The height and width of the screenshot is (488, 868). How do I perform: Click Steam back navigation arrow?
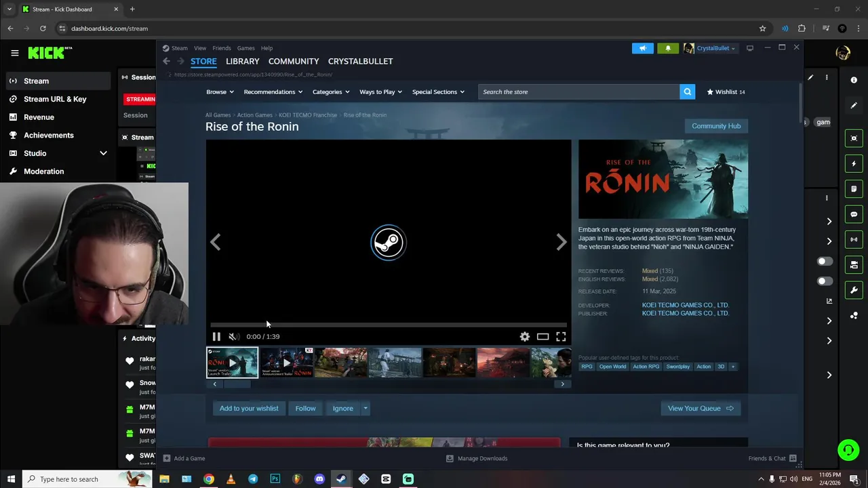(x=166, y=61)
